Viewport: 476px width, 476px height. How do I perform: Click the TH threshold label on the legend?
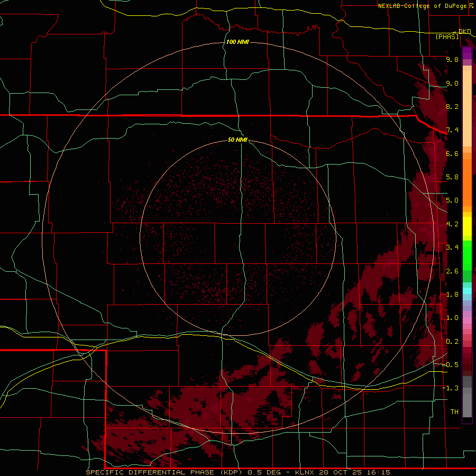coord(454,412)
